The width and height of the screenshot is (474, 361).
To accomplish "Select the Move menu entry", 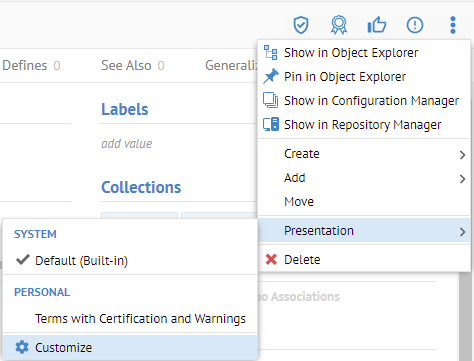I will 364,202.
